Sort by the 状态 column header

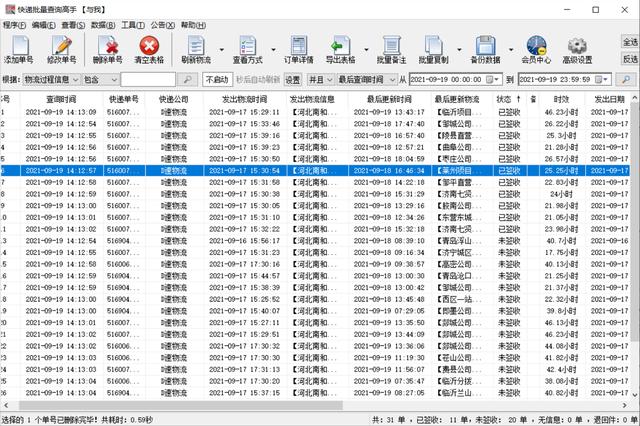pos(509,99)
